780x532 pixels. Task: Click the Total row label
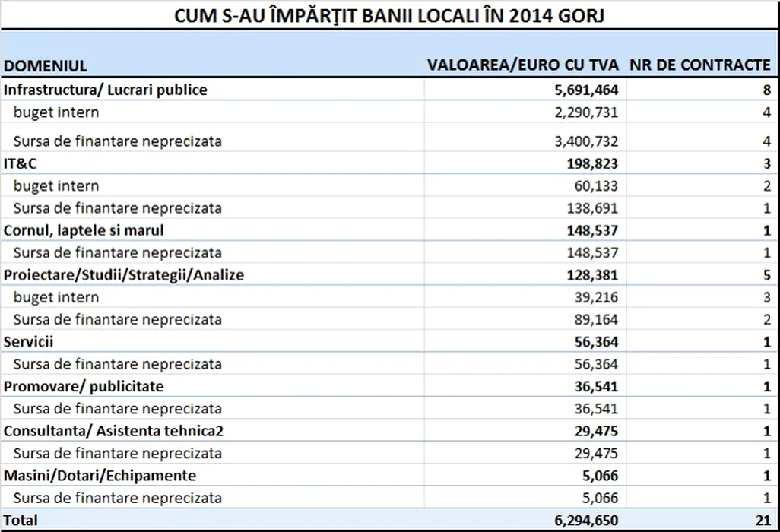point(21,521)
